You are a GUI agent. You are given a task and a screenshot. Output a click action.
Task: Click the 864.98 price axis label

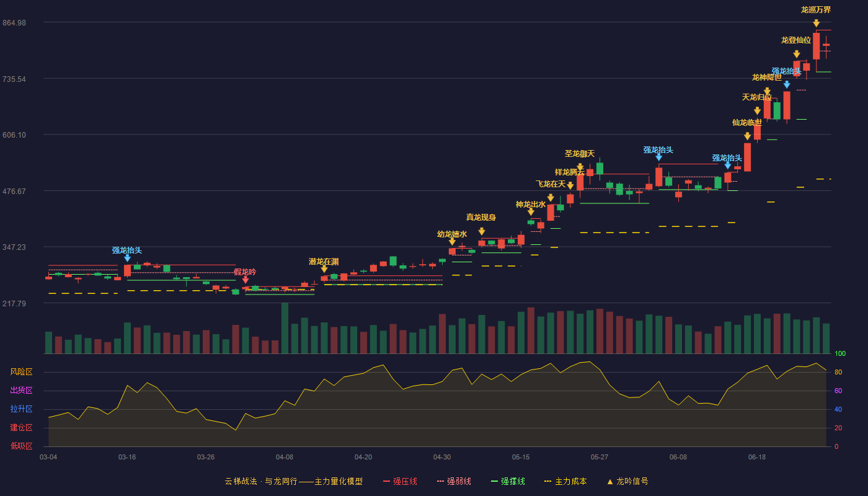click(x=14, y=23)
